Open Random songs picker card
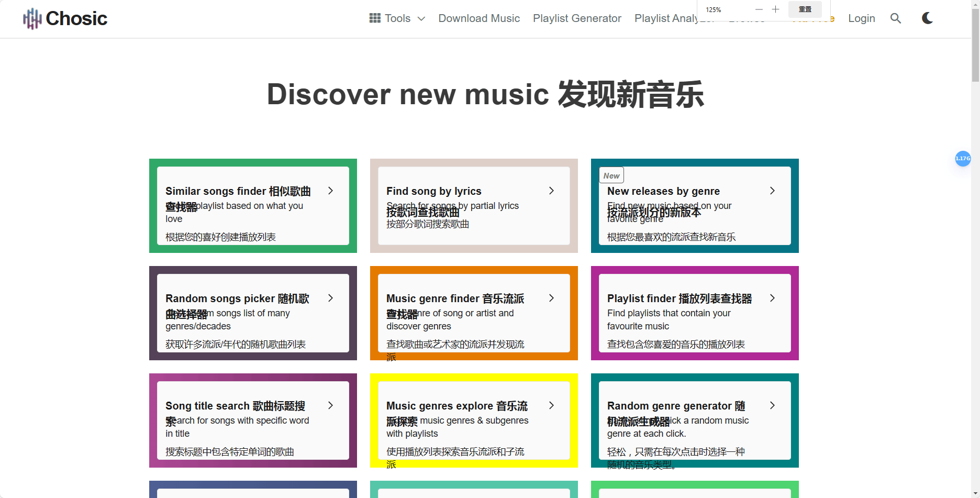This screenshot has height=498, width=980. pos(253,313)
